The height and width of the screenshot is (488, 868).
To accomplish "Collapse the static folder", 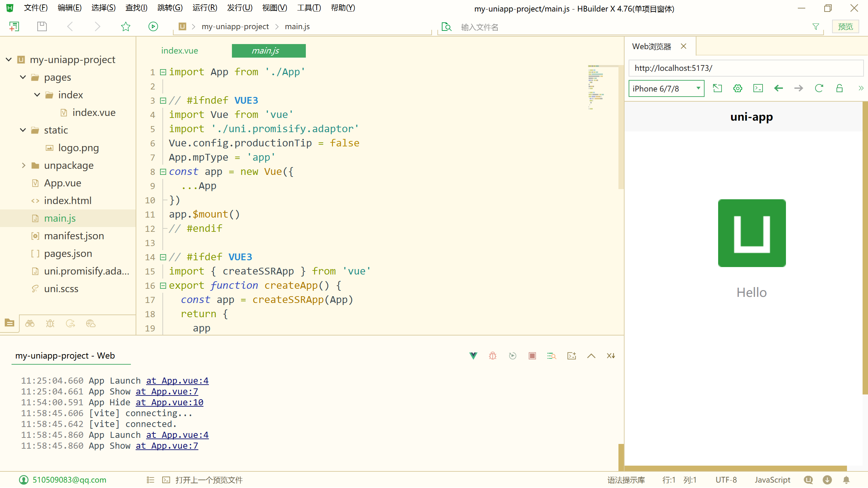I will tap(23, 130).
